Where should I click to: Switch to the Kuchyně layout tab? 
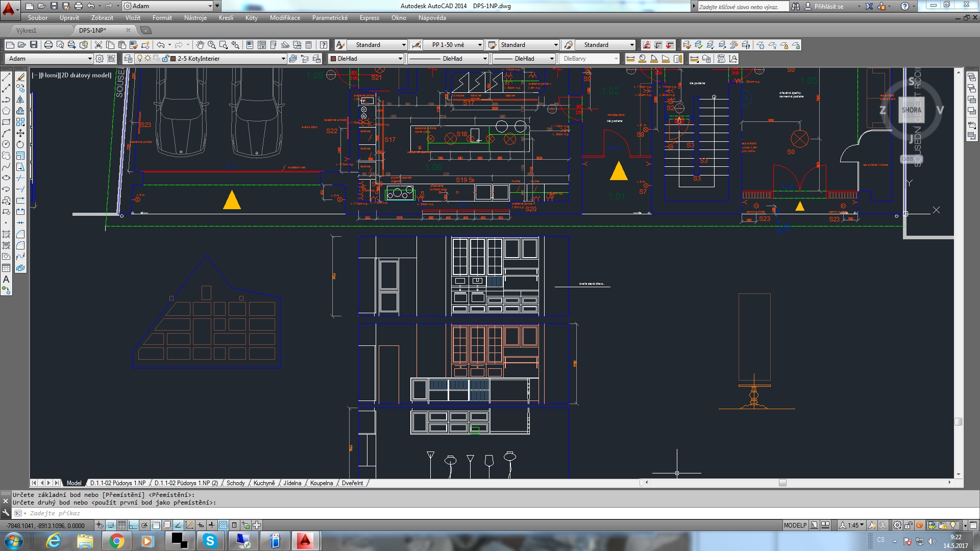(x=264, y=483)
